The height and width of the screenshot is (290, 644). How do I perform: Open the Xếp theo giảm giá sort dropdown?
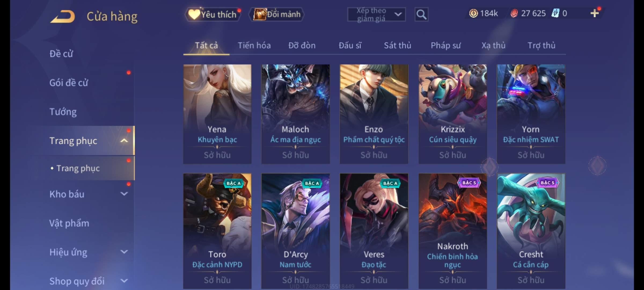376,15
